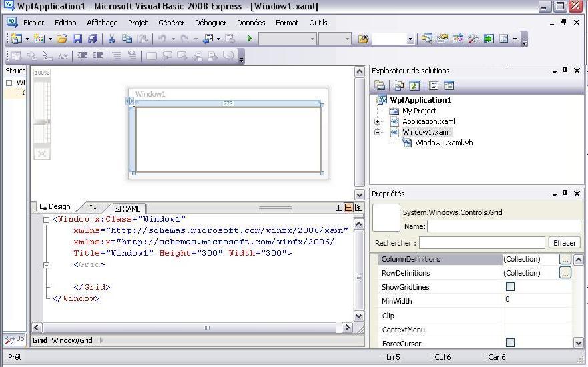This screenshot has width=588, height=367.
Task: Switch to the XAML tab
Action: (127, 208)
